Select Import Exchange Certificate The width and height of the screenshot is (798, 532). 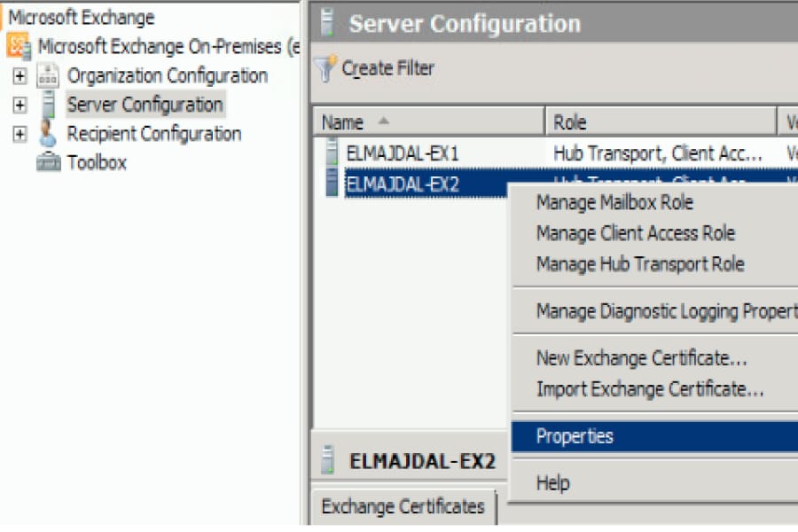650,389
